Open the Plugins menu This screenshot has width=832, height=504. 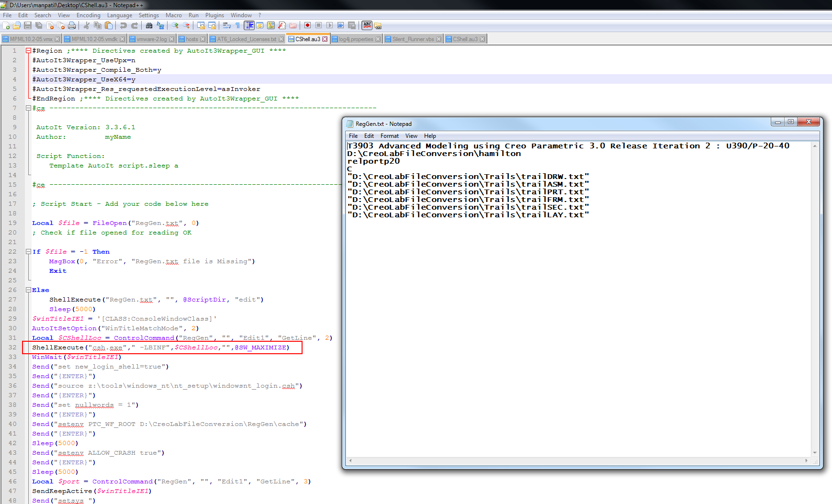pos(214,15)
